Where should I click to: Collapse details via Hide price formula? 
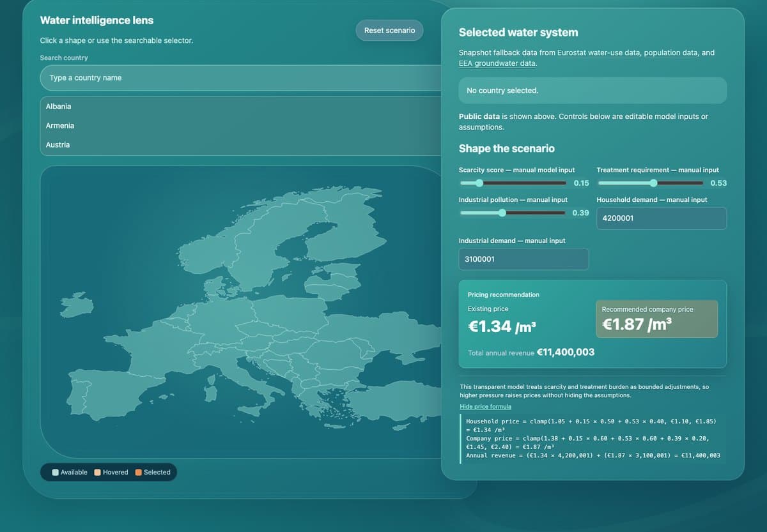485,407
